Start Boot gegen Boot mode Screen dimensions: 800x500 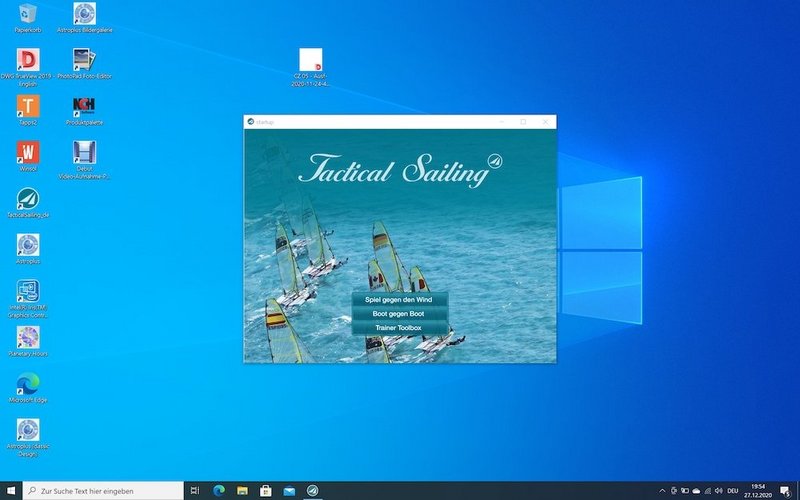pyautogui.click(x=399, y=314)
